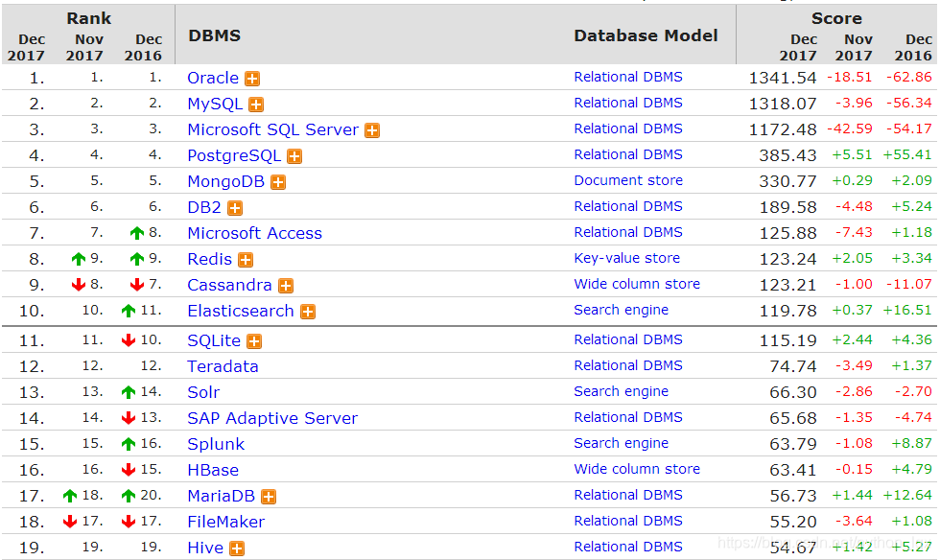Click score value 56.73 for MariaDB

tap(793, 496)
